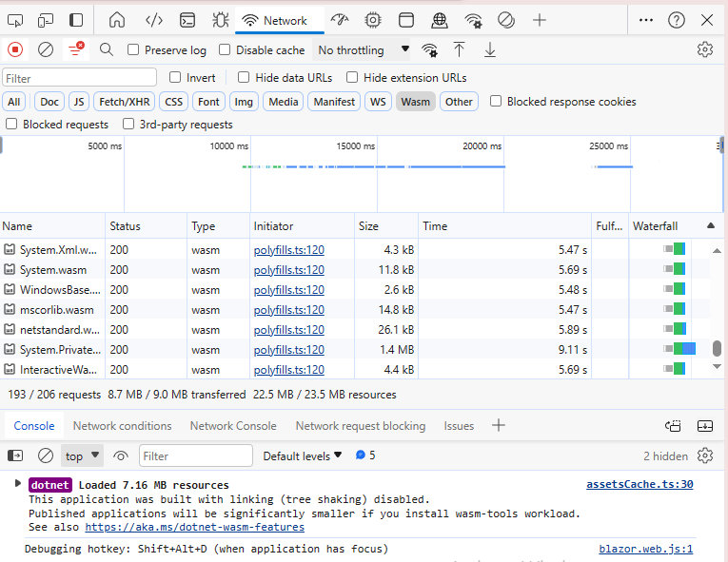The image size is (728, 562).
Task: Export HAR file download arrow
Action: (x=490, y=49)
